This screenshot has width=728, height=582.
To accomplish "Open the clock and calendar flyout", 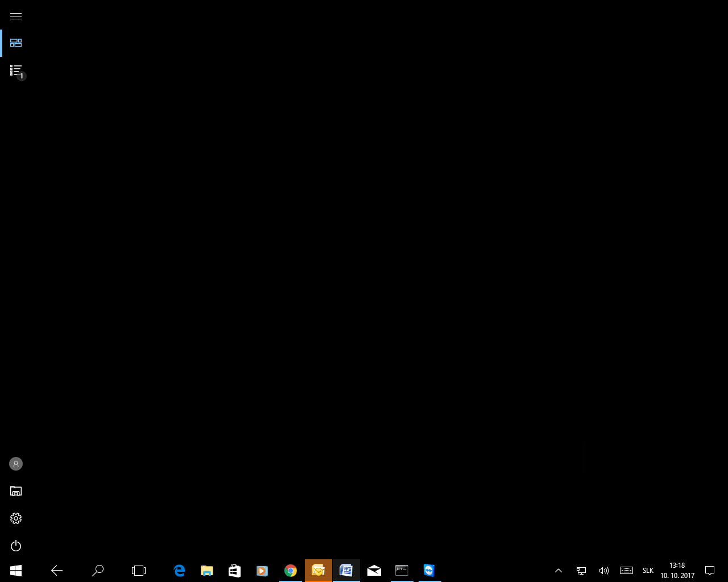I will coord(677,571).
